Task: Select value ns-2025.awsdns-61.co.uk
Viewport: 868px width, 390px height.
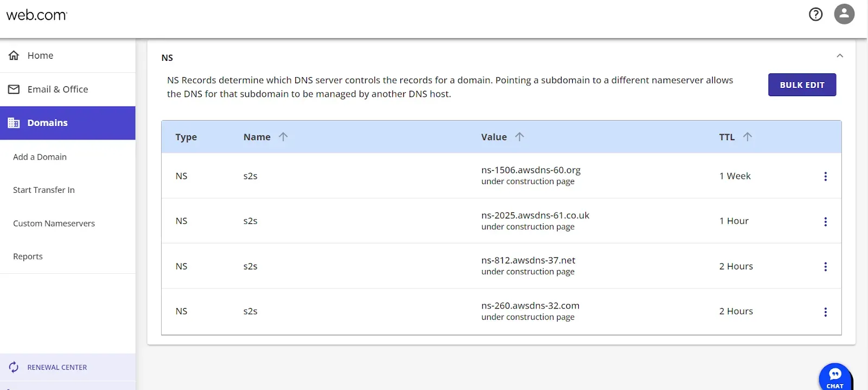Action: pos(535,215)
